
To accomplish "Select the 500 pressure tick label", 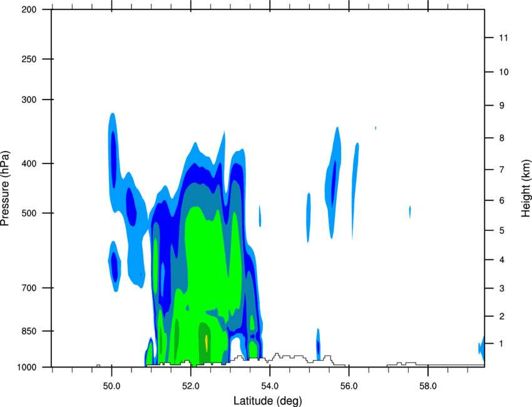I will tap(29, 213).
